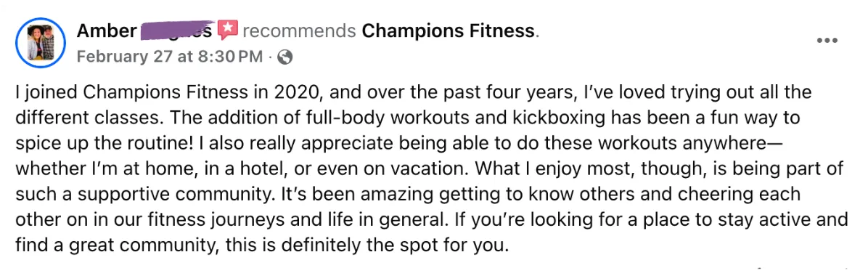
Task: Click "definitely the spot for you" closing text
Action: tap(399, 245)
